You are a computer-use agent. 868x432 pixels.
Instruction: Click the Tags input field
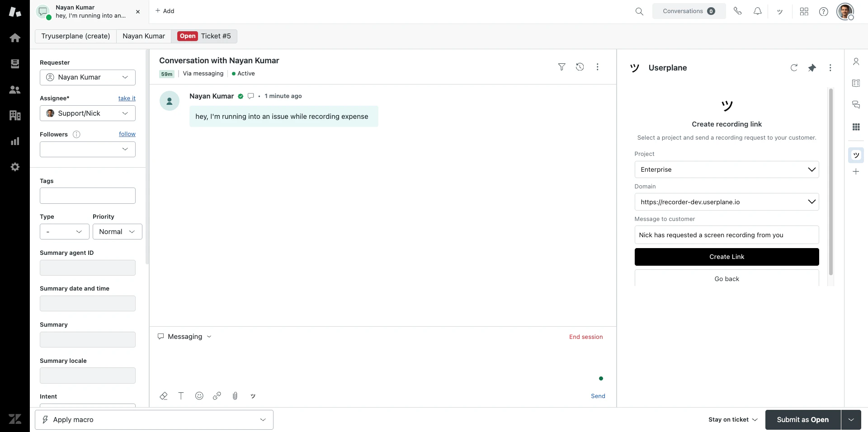(88, 196)
